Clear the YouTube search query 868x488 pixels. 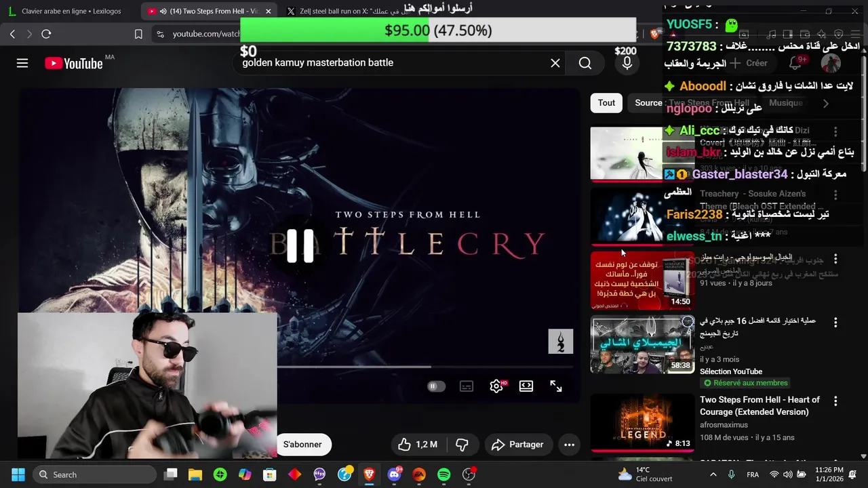pos(555,63)
